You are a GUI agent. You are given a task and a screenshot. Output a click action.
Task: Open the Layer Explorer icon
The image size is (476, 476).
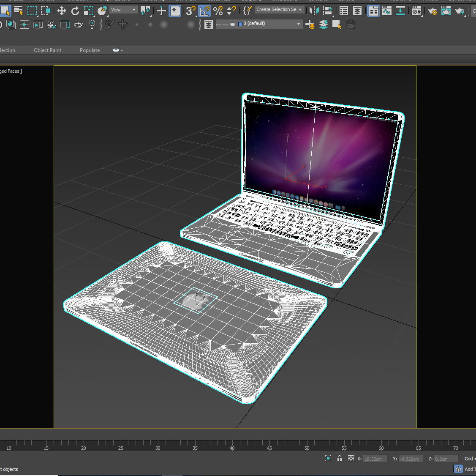tap(209, 25)
